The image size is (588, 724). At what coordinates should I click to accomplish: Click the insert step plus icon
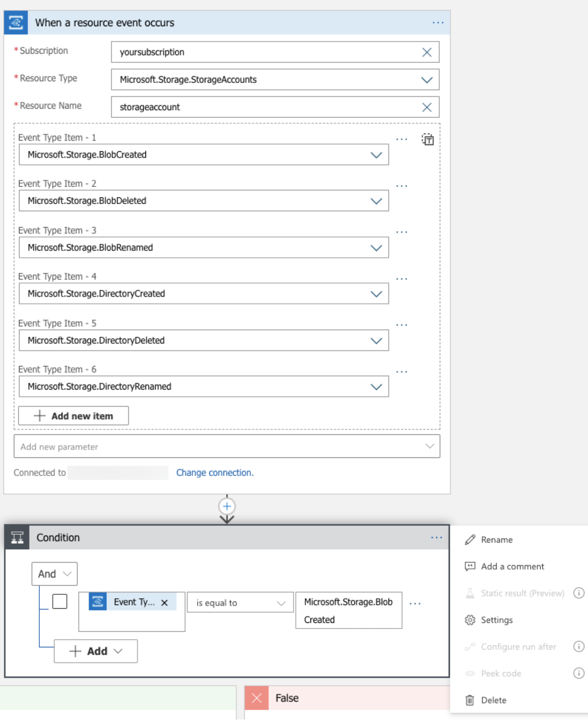point(227,506)
